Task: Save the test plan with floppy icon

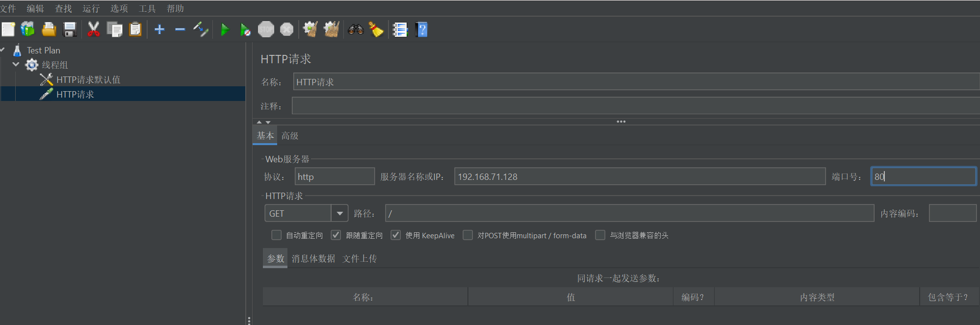Action: tap(70, 29)
